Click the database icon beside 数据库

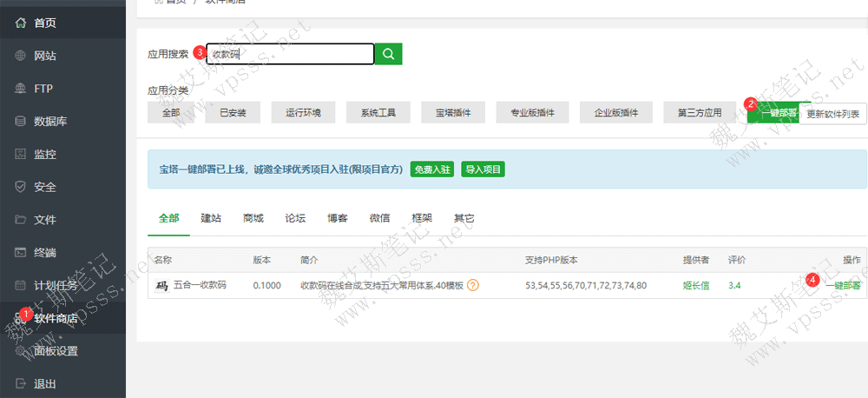pos(20,122)
